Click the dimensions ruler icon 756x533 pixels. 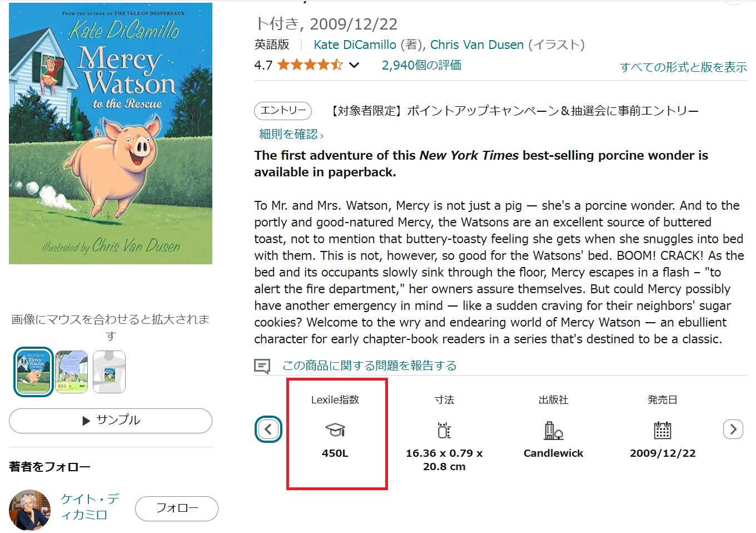(444, 430)
